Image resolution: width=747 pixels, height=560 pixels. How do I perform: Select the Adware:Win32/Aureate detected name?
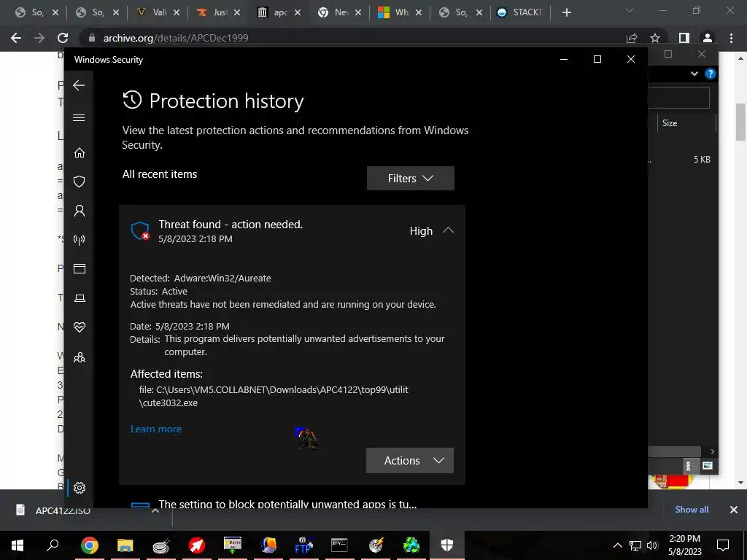pyautogui.click(x=222, y=278)
